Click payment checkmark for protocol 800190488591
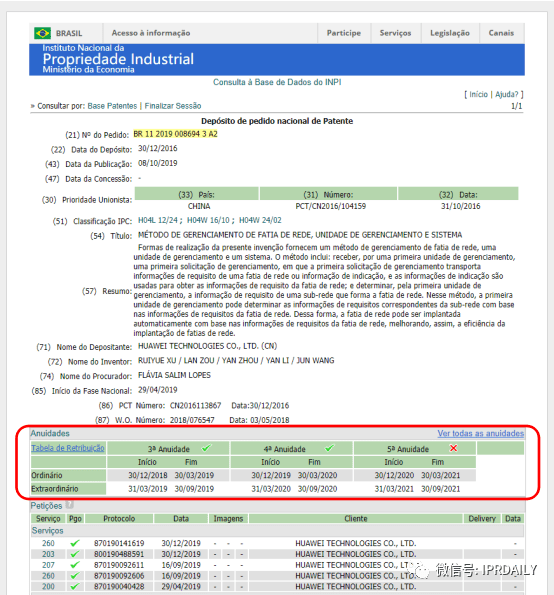Viewport: 554px width, 595px height. coord(75,554)
